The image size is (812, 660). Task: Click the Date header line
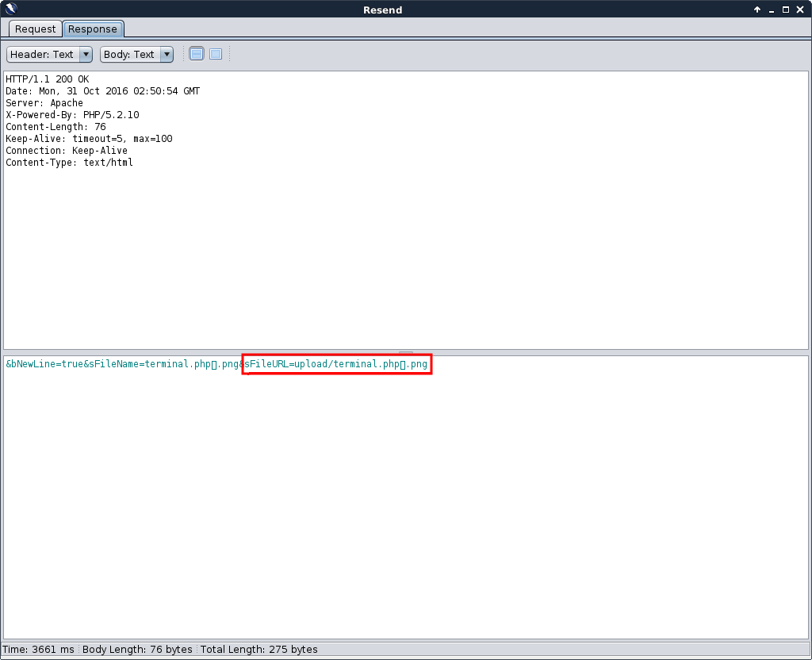(102, 91)
